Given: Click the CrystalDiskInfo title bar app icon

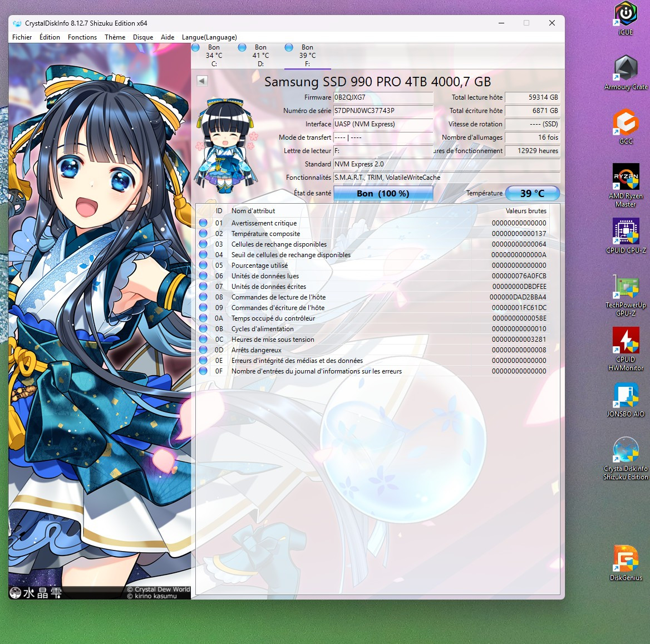Looking at the screenshot, I should (x=17, y=23).
